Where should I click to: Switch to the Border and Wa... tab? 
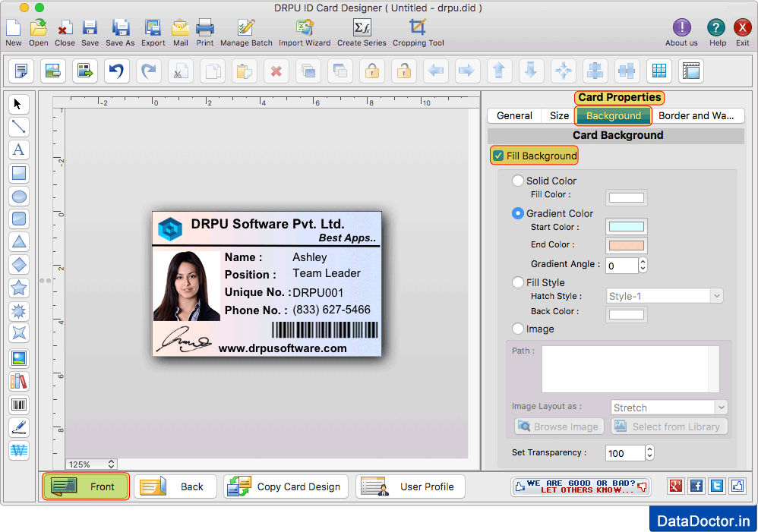(696, 115)
